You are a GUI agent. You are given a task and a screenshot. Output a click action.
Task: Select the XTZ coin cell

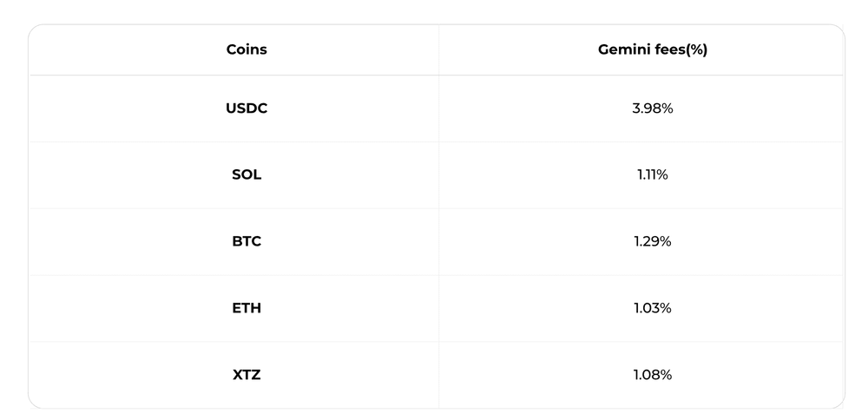pos(247,375)
